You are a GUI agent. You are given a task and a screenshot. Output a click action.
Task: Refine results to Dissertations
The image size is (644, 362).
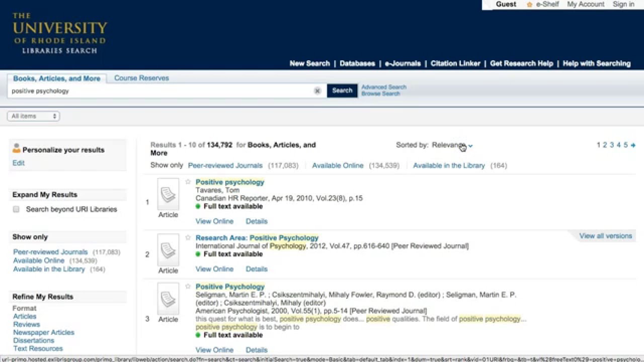34,340
